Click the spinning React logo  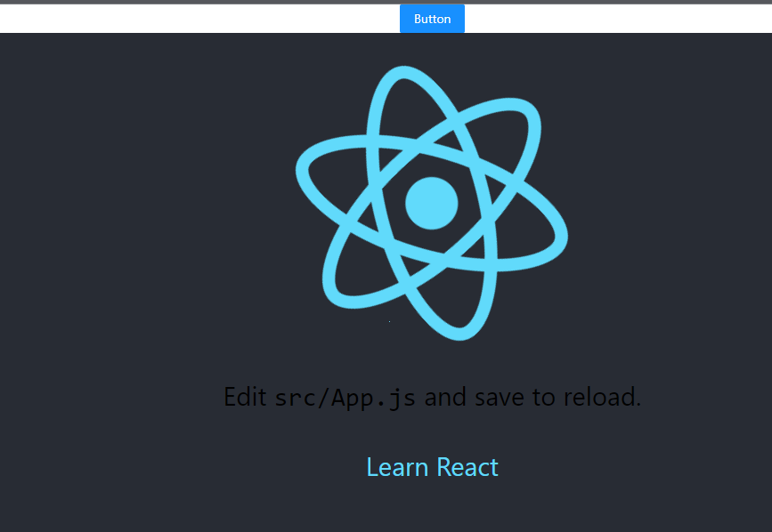tap(432, 203)
